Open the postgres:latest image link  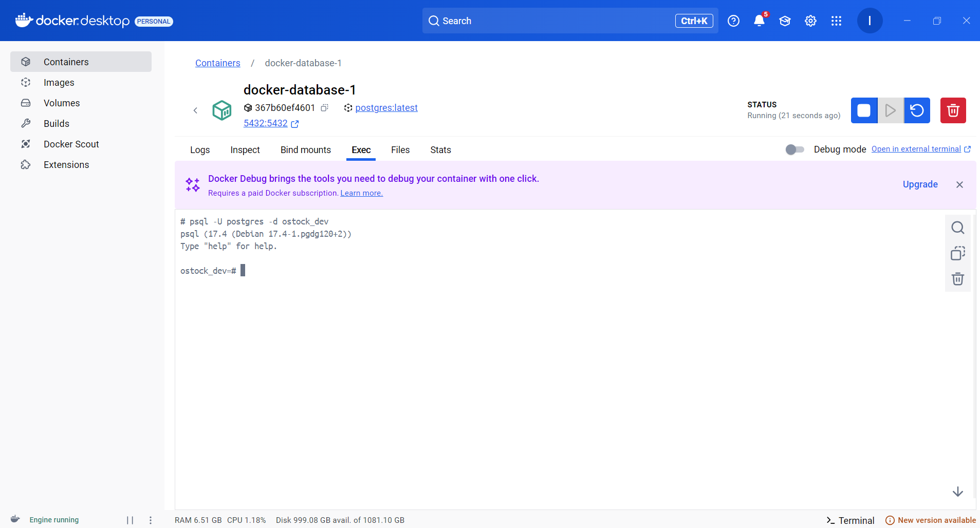386,108
